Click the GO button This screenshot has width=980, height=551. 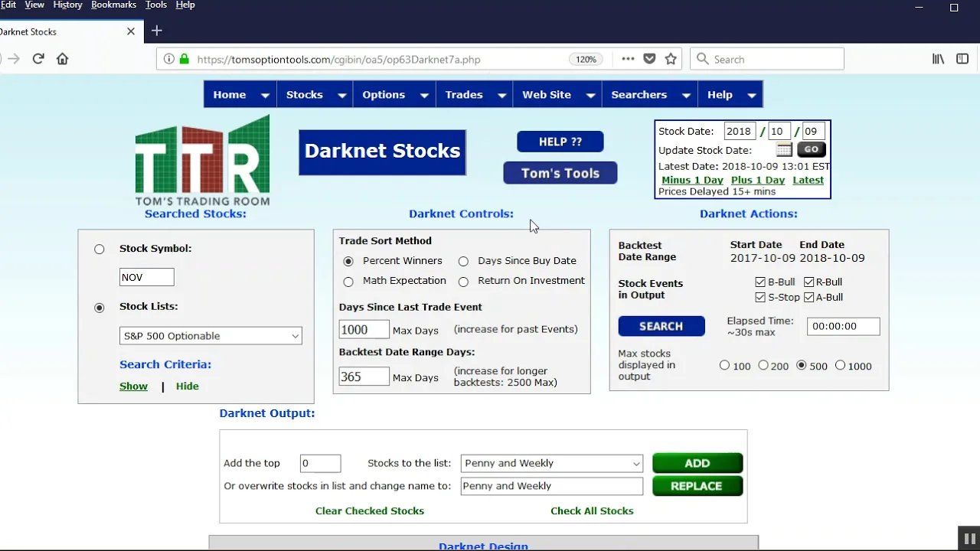tap(812, 150)
